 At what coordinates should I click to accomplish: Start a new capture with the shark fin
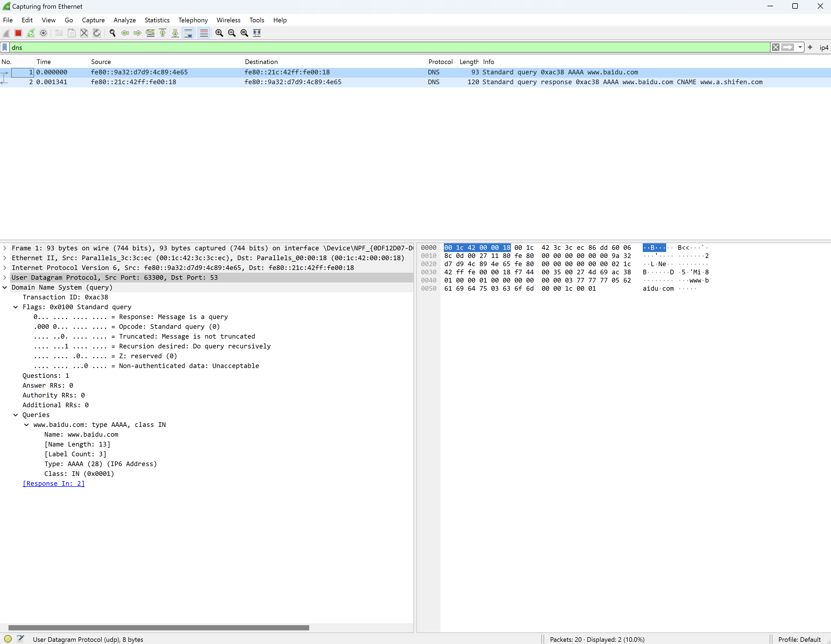point(7,33)
